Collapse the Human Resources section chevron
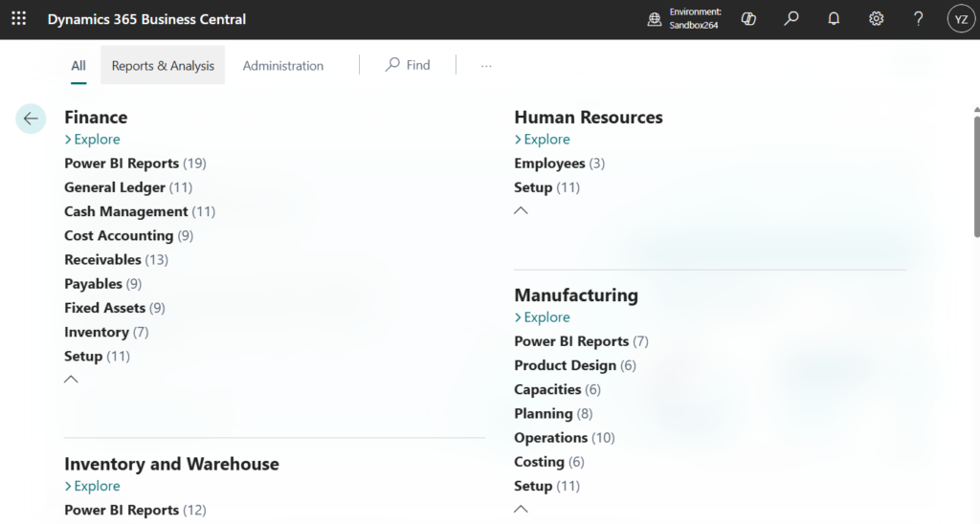This screenshot has height=524, width=980. (521, 210)
